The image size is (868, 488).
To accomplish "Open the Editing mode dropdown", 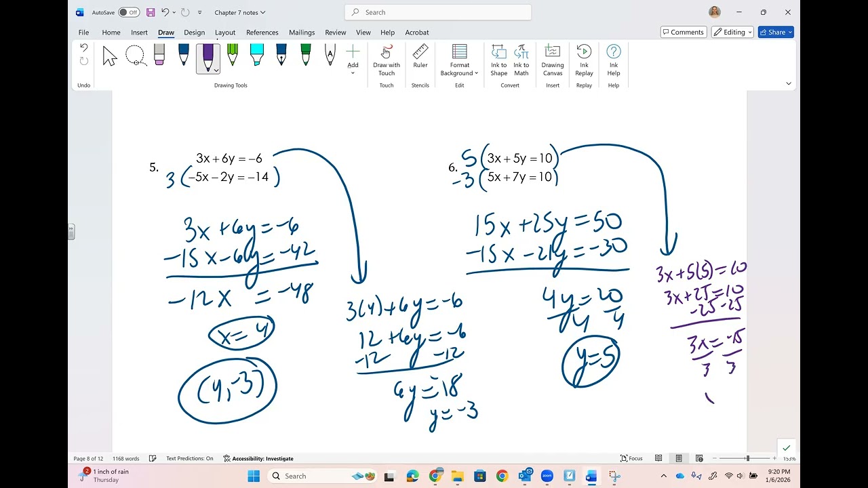I will click(732, 32).
